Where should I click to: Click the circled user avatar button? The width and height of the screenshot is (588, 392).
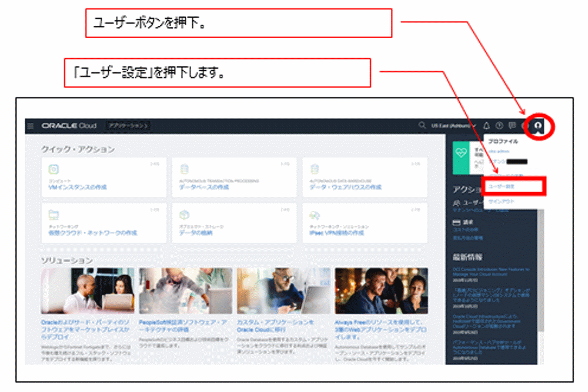[x=538, y=126]
